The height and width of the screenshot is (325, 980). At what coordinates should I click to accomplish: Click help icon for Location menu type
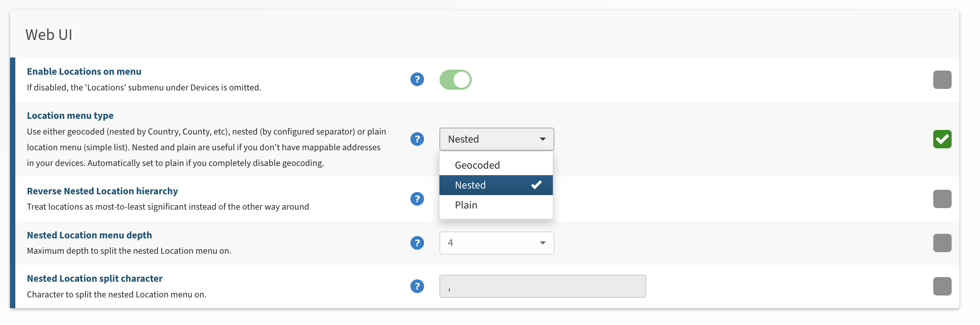[417, 139]
